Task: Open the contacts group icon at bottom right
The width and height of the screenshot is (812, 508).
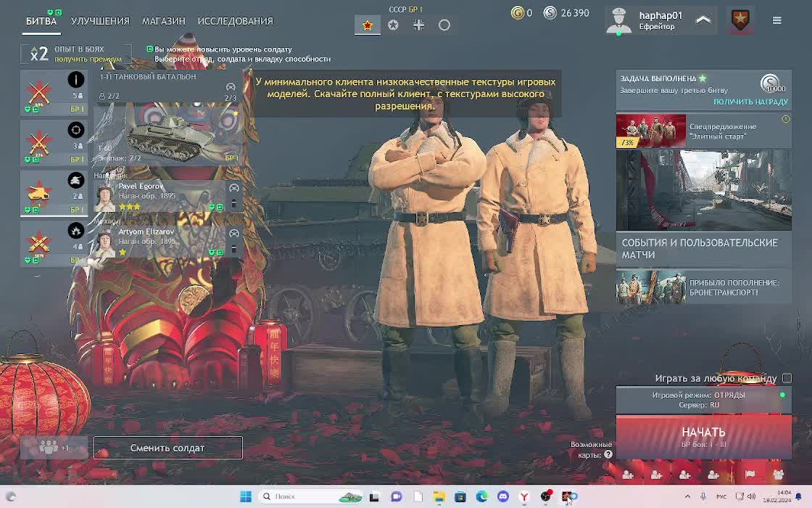Action: [778, 475]
